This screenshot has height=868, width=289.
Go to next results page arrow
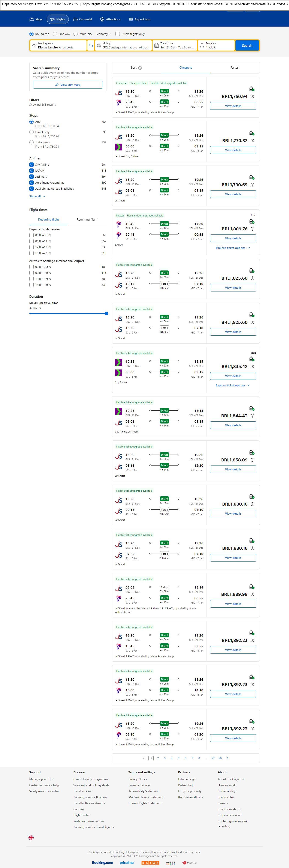tap(227, 758)
